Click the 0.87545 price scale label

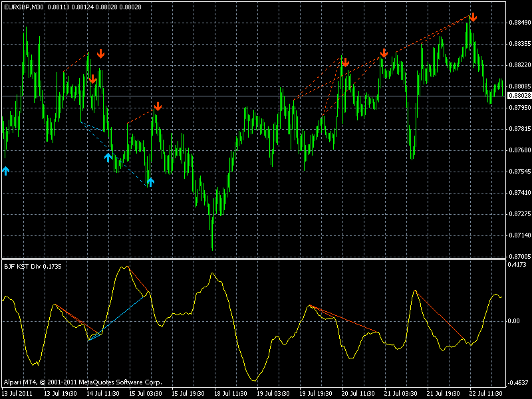(x=520, y=172)
